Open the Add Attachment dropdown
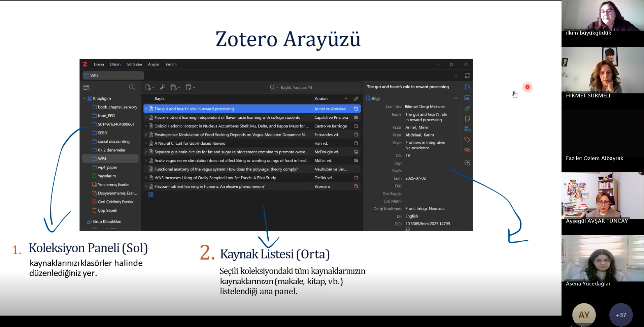 pos(175,88)
